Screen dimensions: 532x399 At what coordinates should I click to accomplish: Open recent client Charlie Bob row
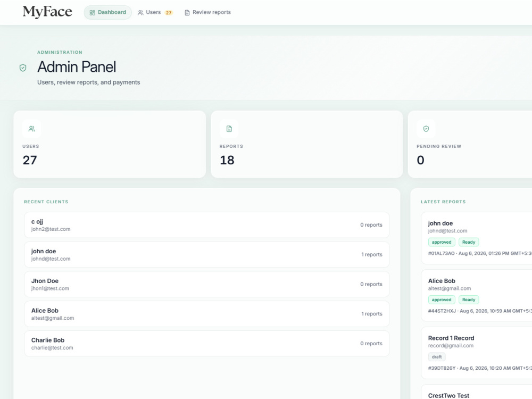pos(206,343)
